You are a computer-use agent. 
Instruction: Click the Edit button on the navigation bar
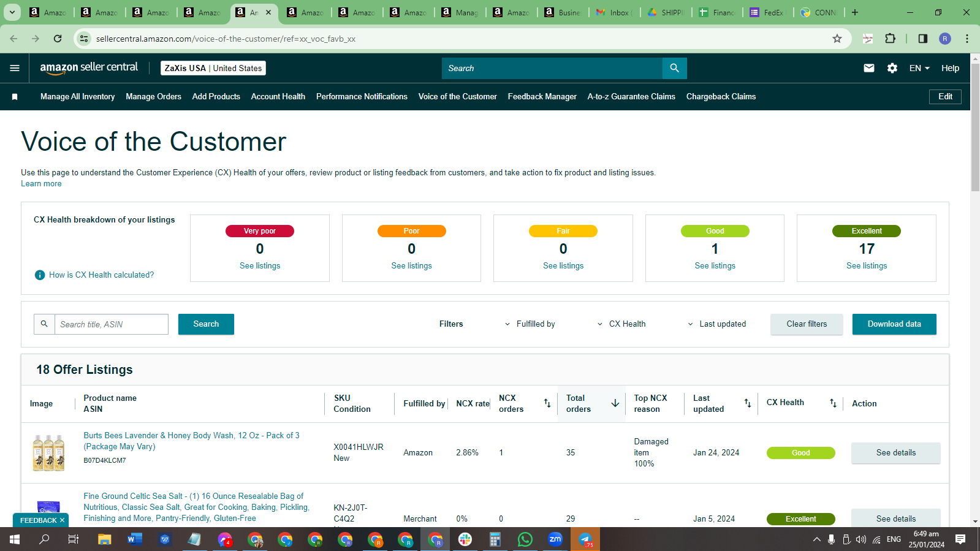point(945,97)
